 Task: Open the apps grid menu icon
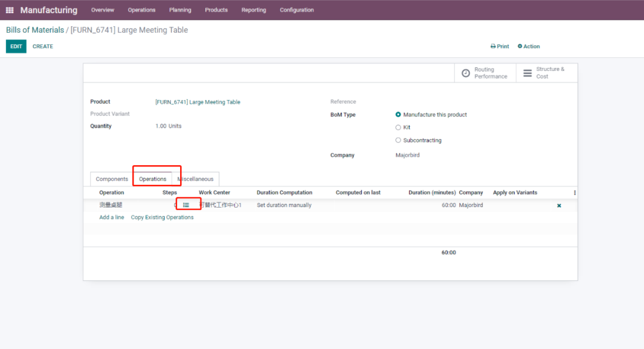10,10
